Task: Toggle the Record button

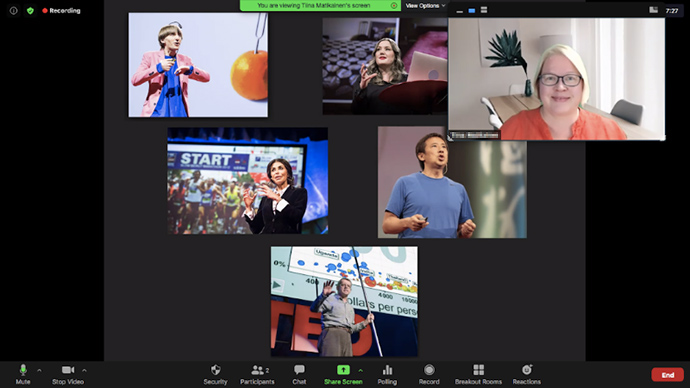Action: [x=429, y=374]
